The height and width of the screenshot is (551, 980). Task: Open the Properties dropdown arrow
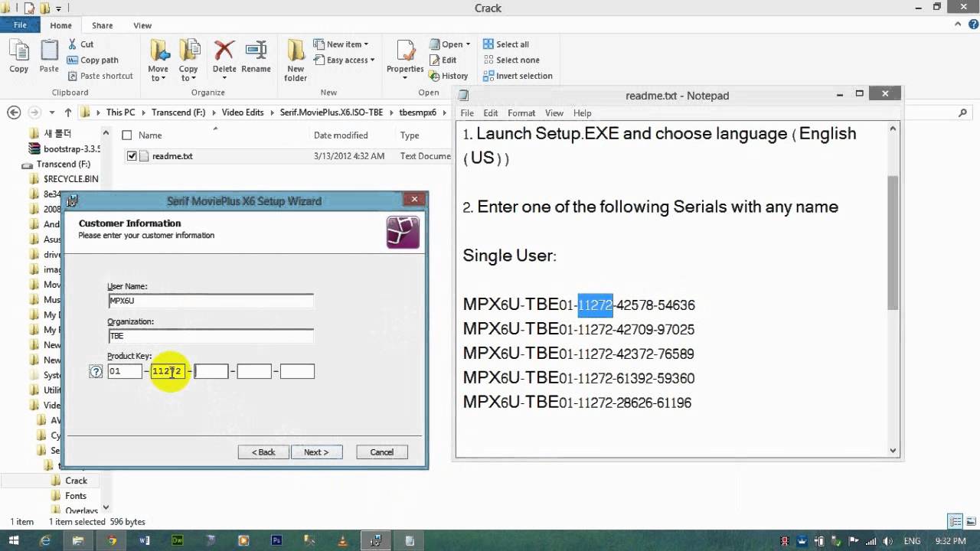click(405, 77)
